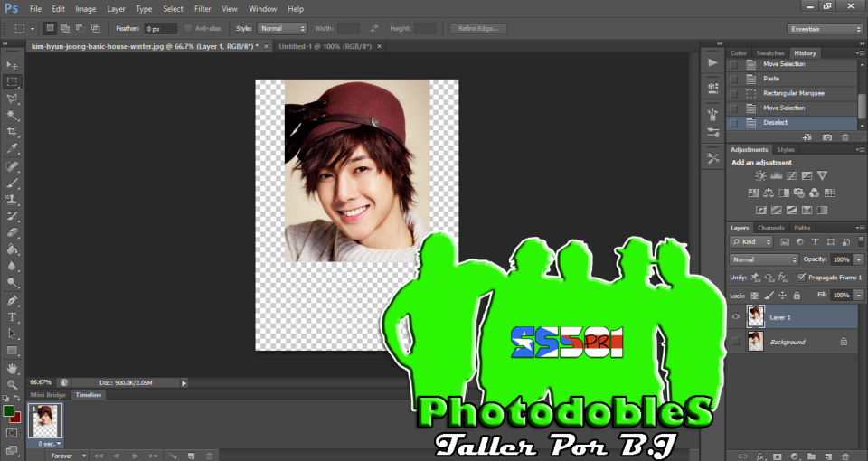Viewport: 868px width, 461px height.
Task: Select the Move tool
Action: (x=12, y=65)
